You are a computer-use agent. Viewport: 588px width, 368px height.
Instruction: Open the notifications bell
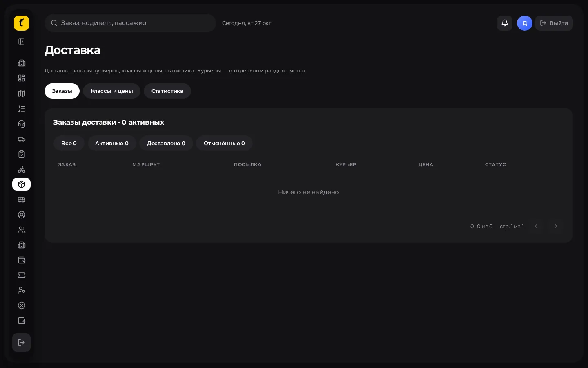pyautogui.click(x=505, y=23)
